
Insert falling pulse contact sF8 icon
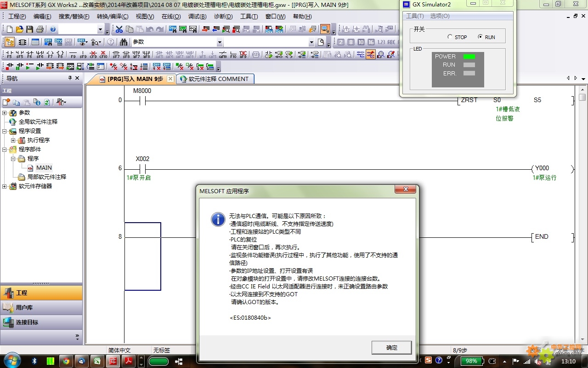click(126, 54)
